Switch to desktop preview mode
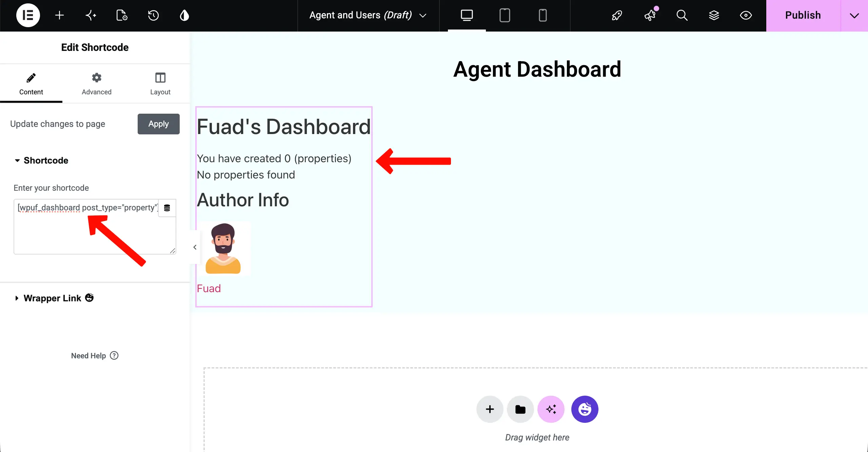 tap(467, 15)
